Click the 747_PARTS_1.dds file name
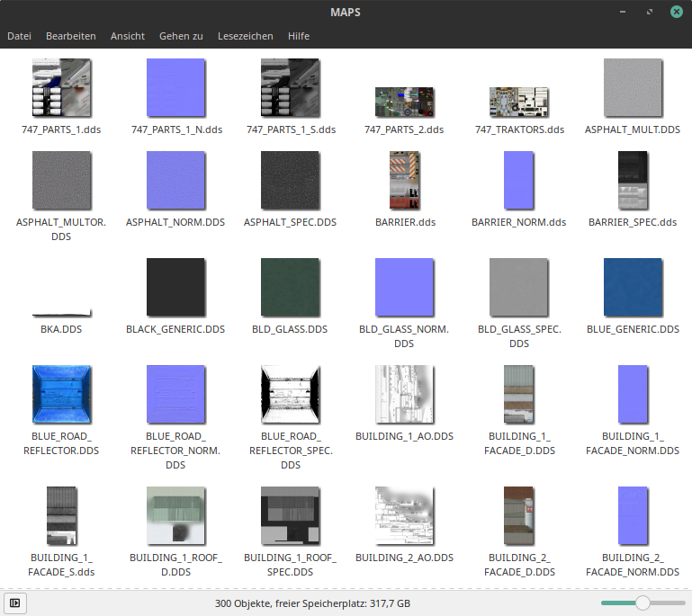 61,129
